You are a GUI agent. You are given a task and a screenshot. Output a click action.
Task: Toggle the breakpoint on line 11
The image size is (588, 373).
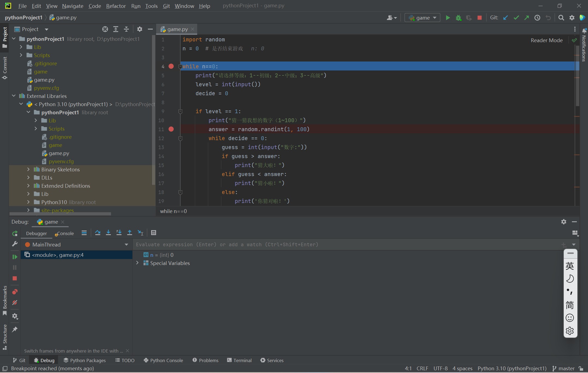pyautogui.click(x=171, y=129)
